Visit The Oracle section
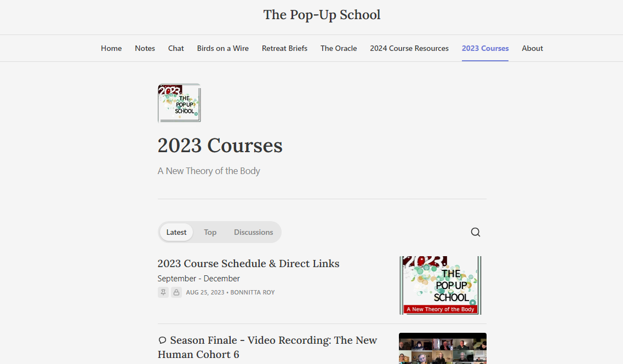Image resolution: width=623 pixels, height=364 pixels. point(339,48)
